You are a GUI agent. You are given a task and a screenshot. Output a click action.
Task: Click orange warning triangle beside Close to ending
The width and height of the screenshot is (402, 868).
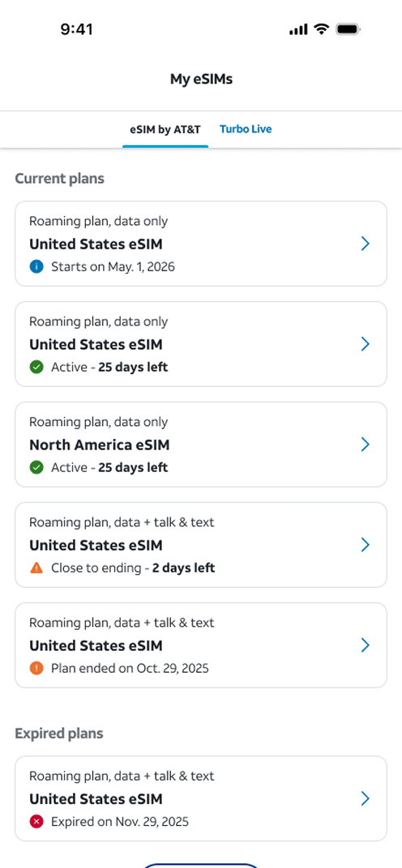[36, 568]
